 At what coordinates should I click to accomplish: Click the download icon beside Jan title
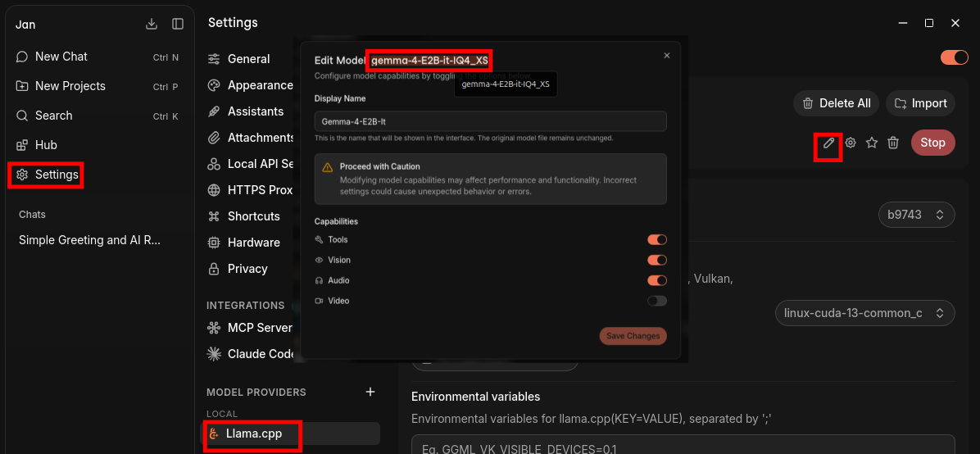click(x=152, y=24)
